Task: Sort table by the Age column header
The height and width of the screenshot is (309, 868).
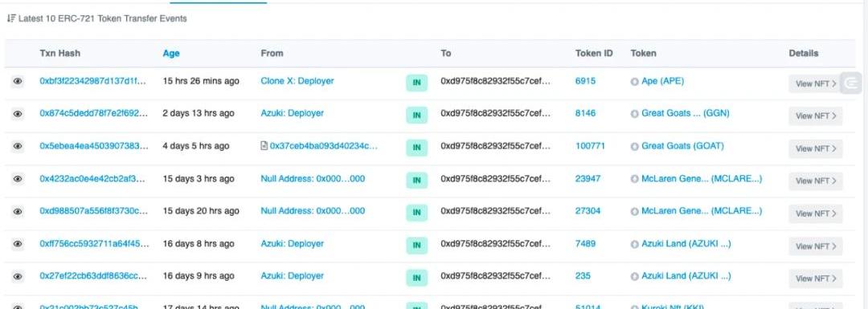Action: pos(171,54)
